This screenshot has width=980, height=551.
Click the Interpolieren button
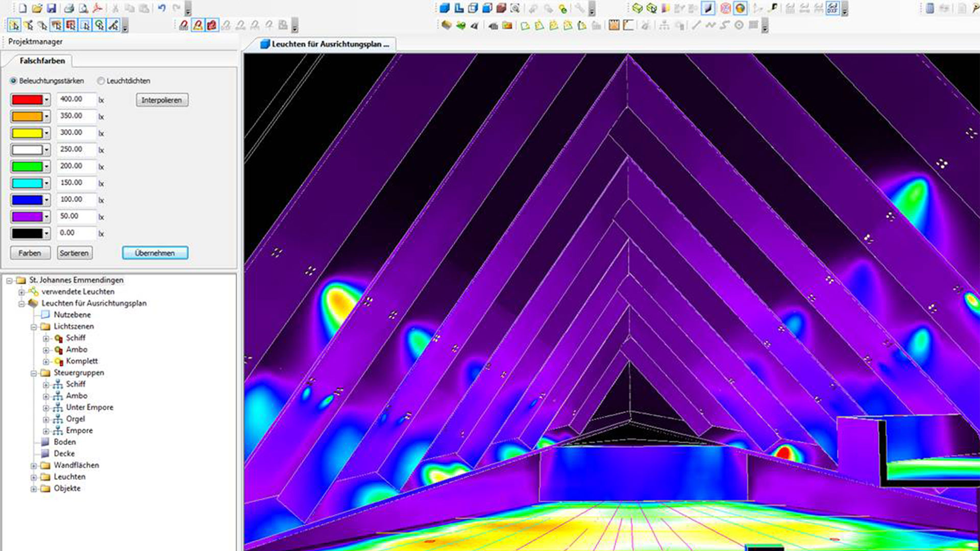tap(162, 100)
